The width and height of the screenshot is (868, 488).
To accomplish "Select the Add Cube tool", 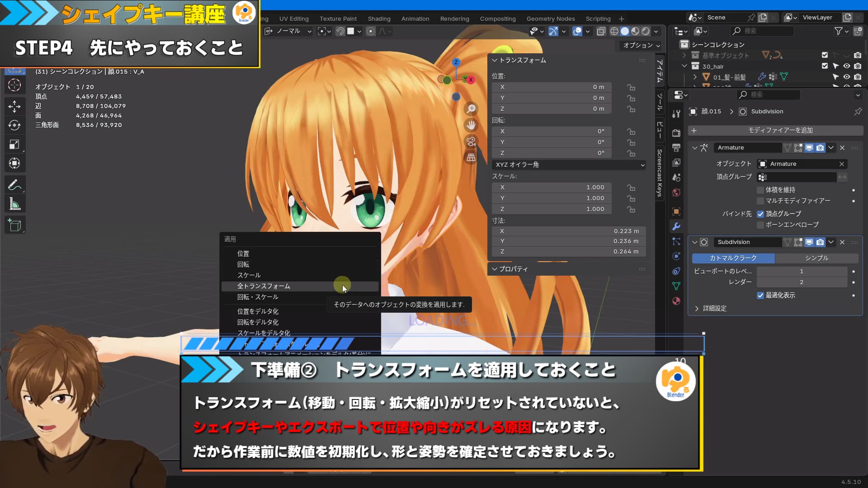I will pyautogui.click(x=14, y=225).
